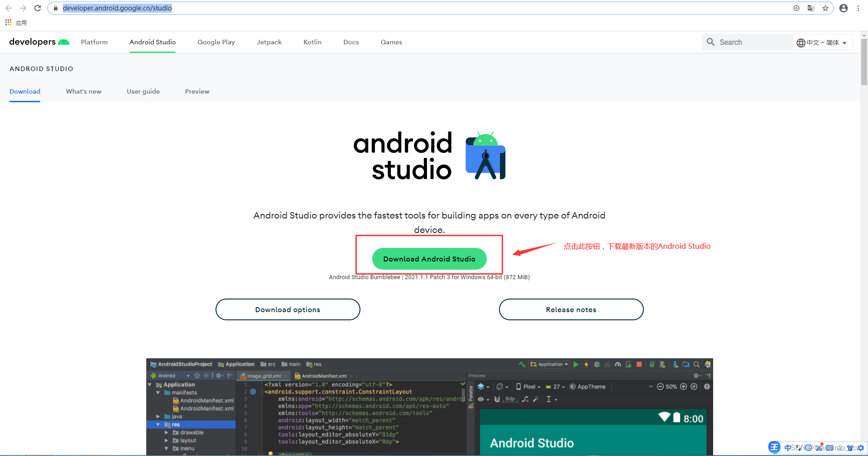Click the ANDROID STUDIO section heading
This screenshot has height=456, width=868.
coord(41,69)
